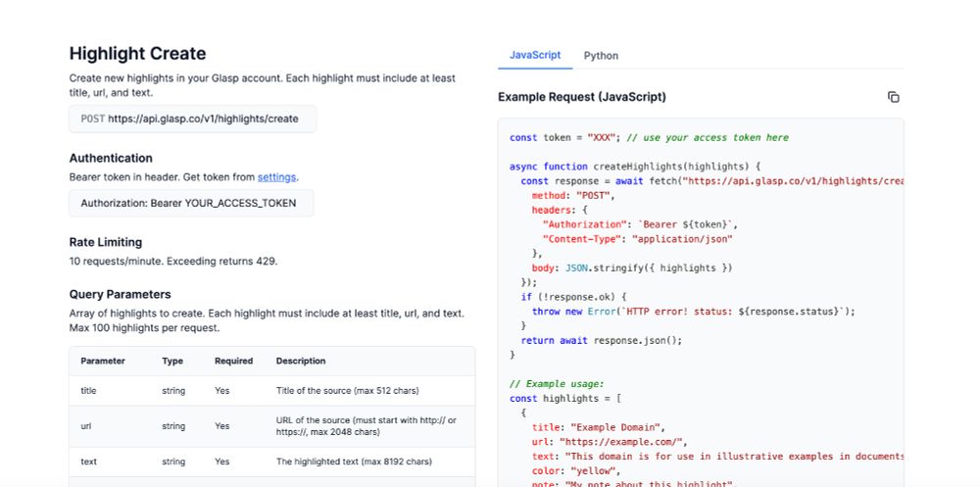Click the return await response.json() line

(x=602, y=340)
